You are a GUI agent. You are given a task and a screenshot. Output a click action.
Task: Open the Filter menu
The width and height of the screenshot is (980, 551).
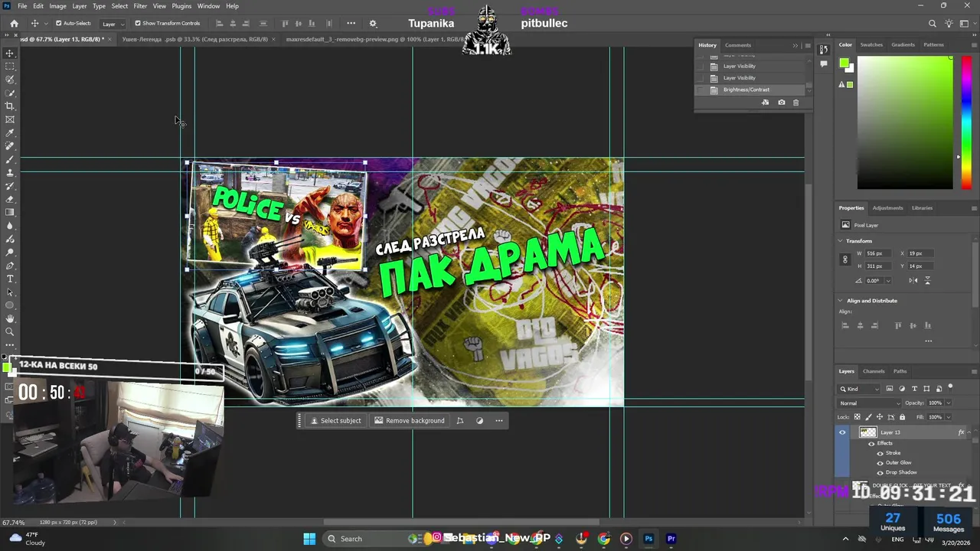(140, 6)
